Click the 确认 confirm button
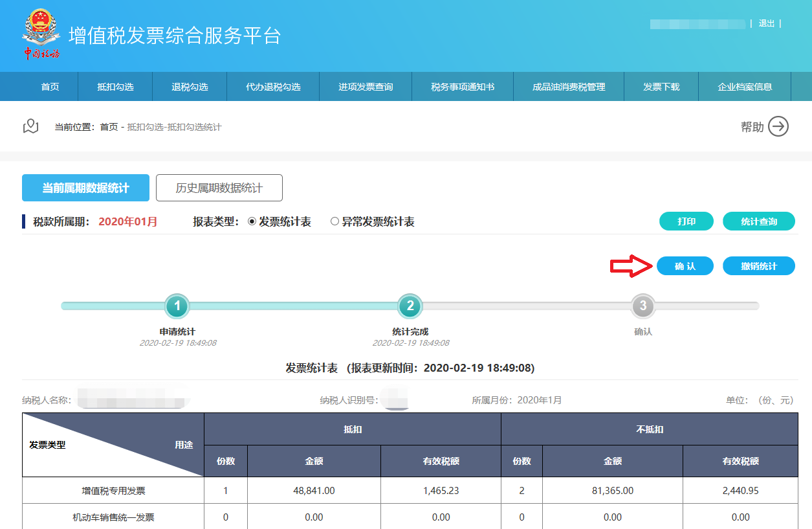The width and height of the screenshot is (812, 529). point(685,266)
